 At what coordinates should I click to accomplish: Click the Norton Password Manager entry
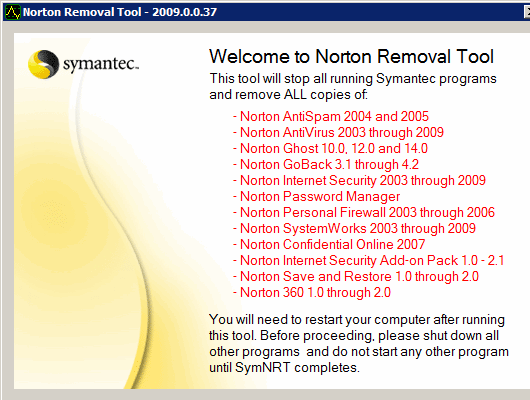coord(316,196)
